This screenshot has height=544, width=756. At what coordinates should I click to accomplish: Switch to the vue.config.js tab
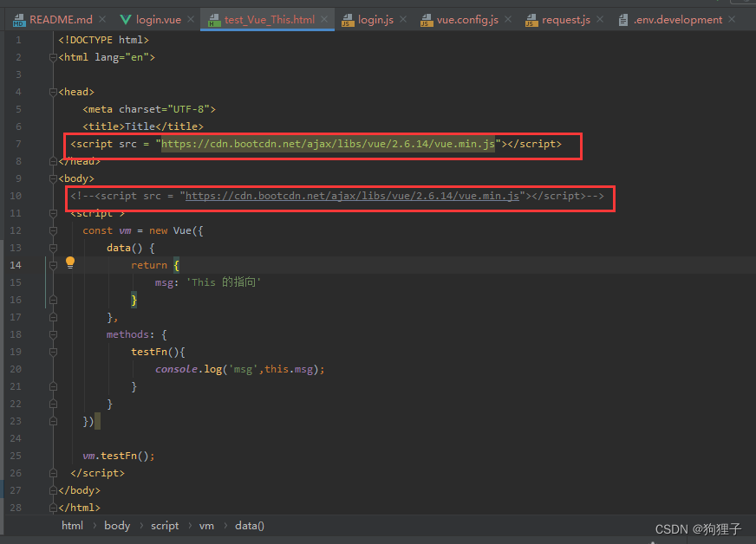coord(466,18)
